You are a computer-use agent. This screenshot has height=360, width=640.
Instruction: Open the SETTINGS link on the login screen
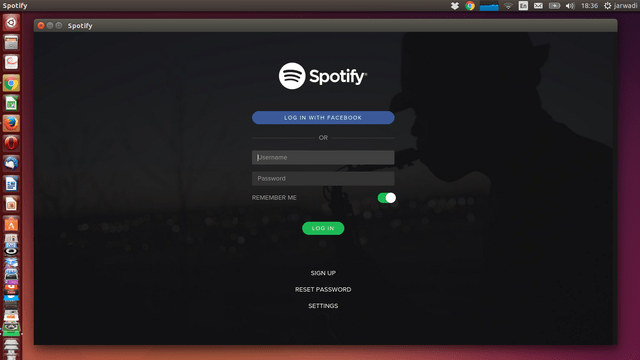tap(323, 306)
